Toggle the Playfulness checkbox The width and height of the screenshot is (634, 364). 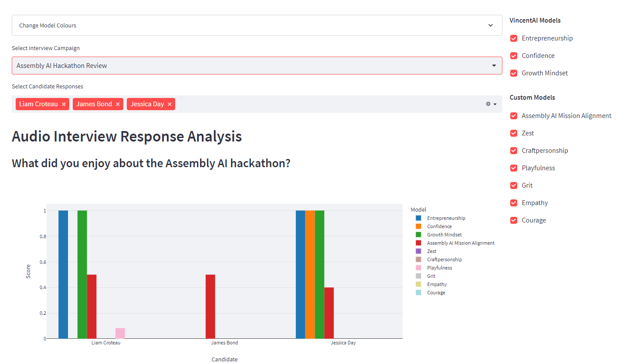(514, 168)
